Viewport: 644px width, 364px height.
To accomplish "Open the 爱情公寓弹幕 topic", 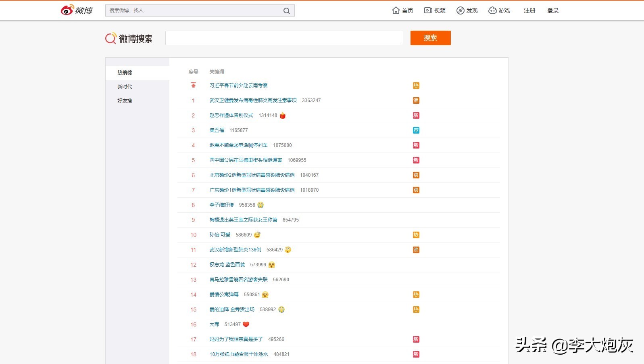I will pos(224,295).
